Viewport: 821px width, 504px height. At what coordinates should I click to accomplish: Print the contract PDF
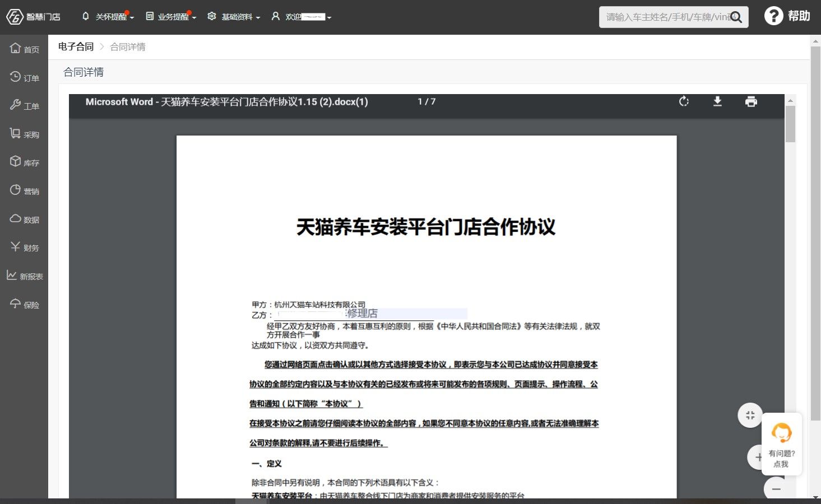click(751, 101)
